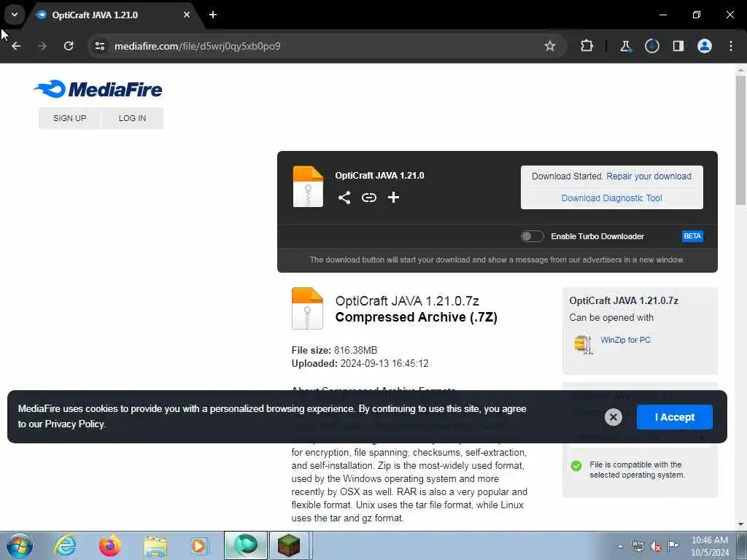Click the SIGN UP button
This screenshot has height=560, width=747.
(69, 118)
